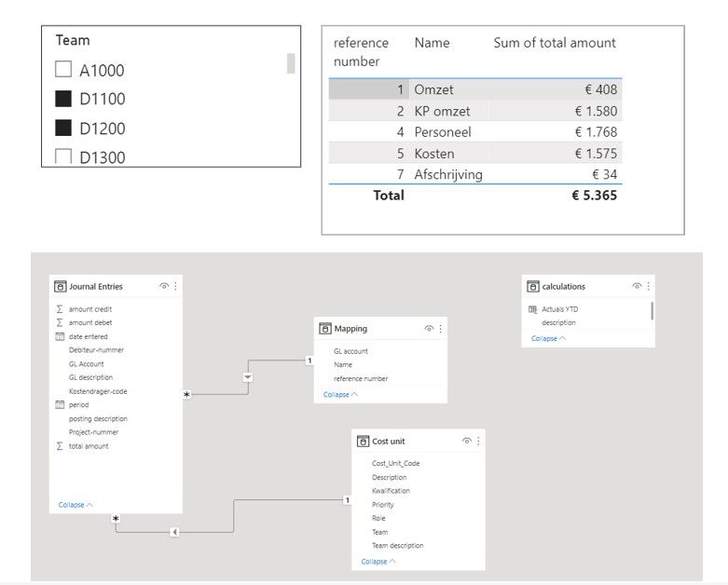Click calendar icon next to period field
This screenshot has height=585, width=728.
click(60, 404)
